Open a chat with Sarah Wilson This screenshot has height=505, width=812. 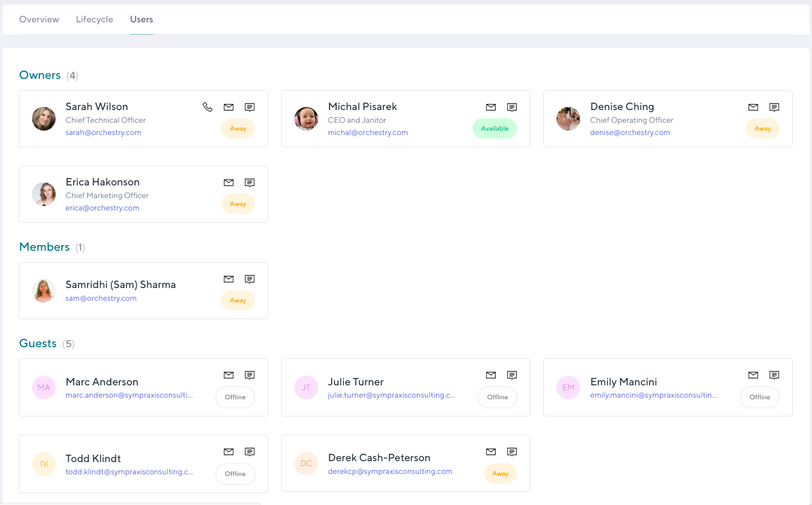(x=250, y=107)
